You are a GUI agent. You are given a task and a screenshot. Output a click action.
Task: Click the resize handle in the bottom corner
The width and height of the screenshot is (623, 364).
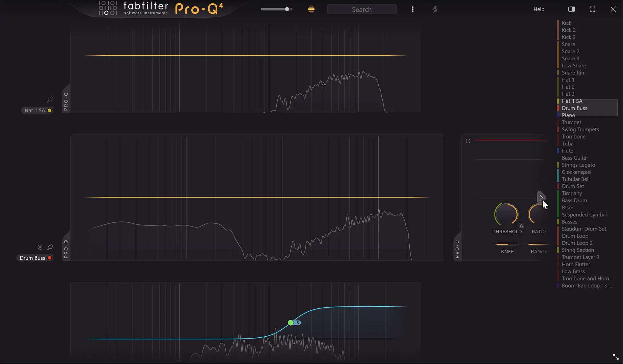click(x=616, y=357)
